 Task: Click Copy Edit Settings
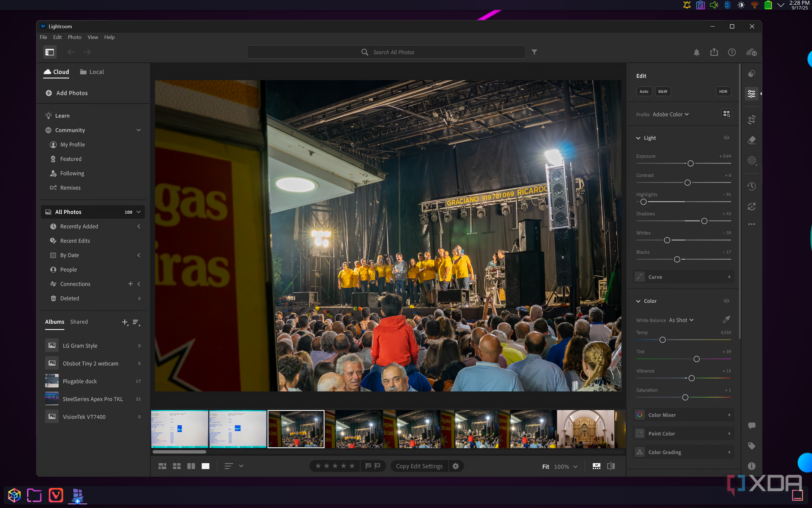(419, 466)
